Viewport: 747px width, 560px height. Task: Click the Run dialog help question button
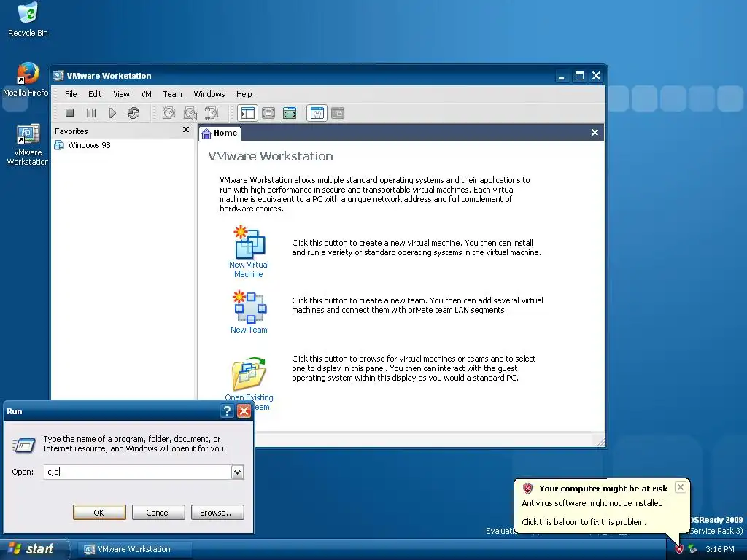point(228,411)
